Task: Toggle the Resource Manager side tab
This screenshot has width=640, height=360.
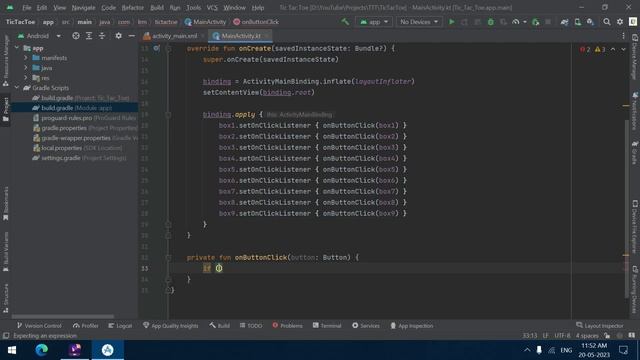Action: [x=6, y=60]
